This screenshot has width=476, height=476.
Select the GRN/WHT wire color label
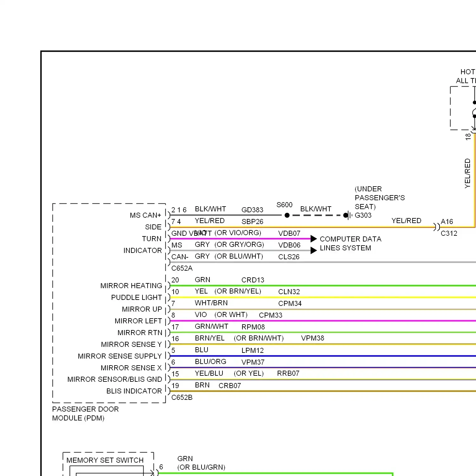point(211,326)
